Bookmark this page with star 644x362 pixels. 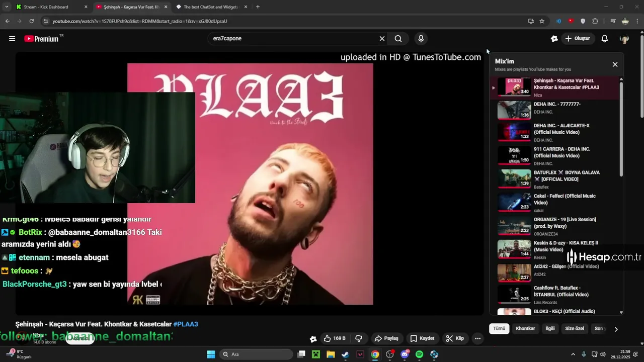[x=542, y=21]
